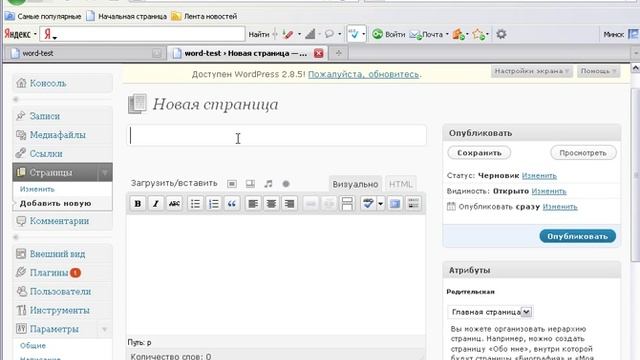The width and height of the screenshot is (640, 360).
Task: Open Начальная страница bookmark
Action: [x=127, y=16]
